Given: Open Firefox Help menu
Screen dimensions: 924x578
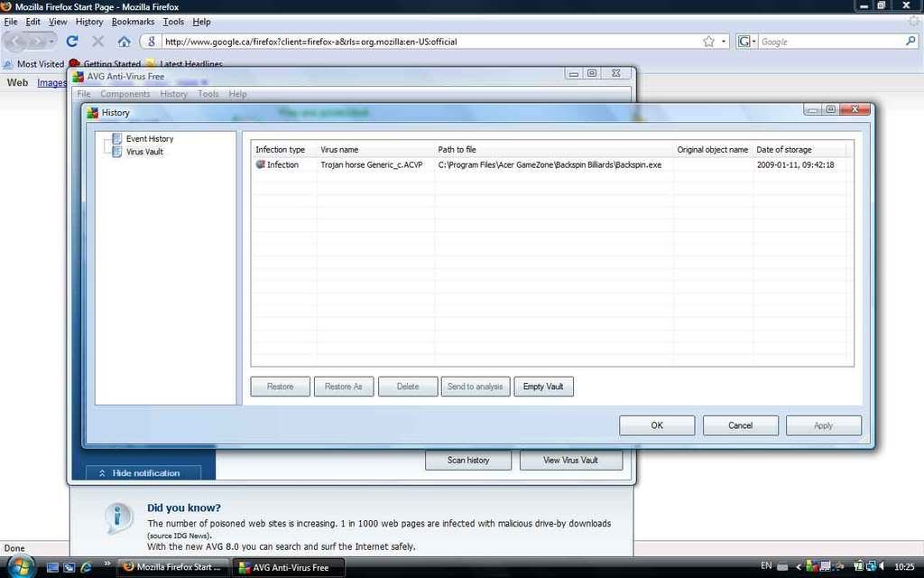Looking at the screenshot, I should pyautogui.click(x=201, y=22).
